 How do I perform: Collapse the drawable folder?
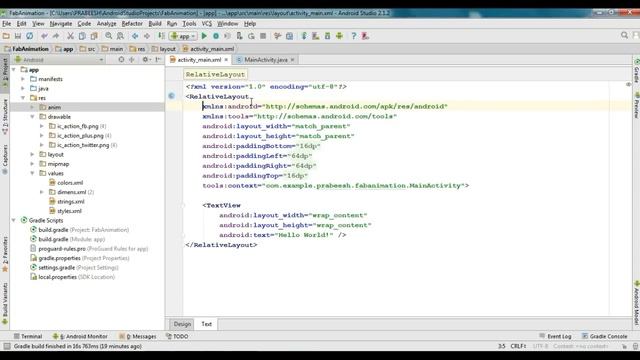click(33, 117)
